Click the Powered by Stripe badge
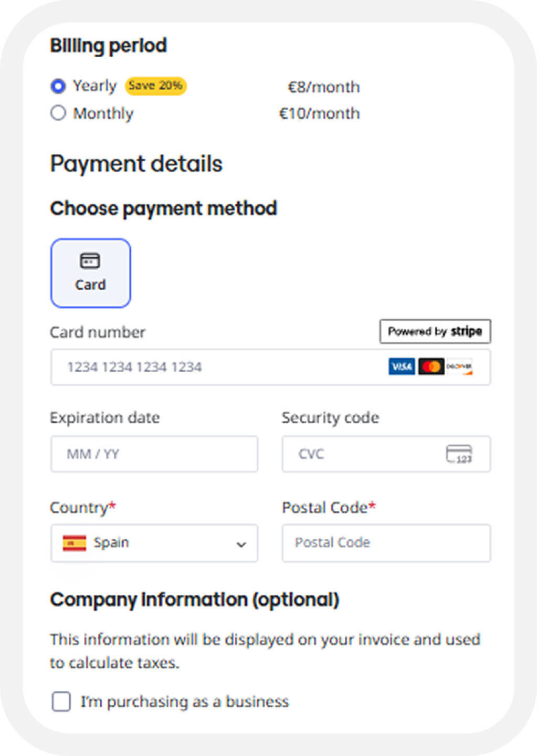The height and width of the screenshot is (756, 537). 435,331
